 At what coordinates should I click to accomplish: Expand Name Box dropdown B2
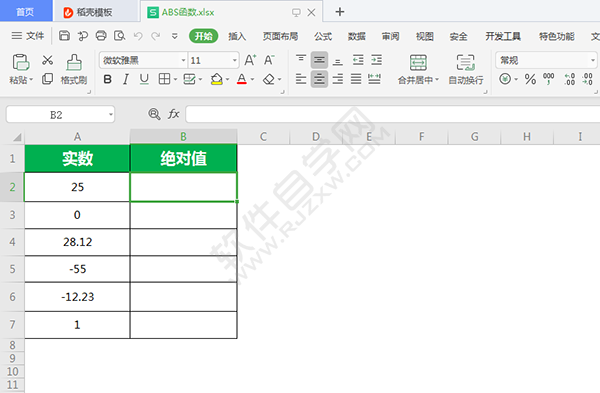(111, 114)
